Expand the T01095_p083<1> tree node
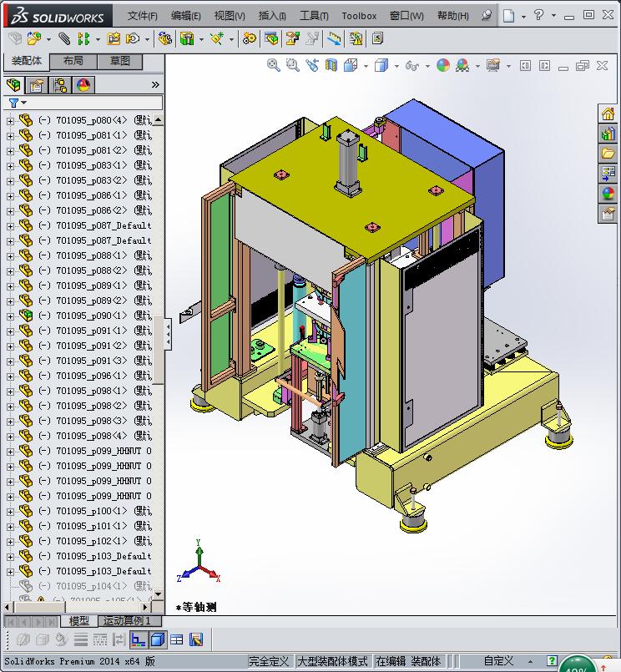The height and width of the screenshot is (672, 621). [x=10, y=166]
